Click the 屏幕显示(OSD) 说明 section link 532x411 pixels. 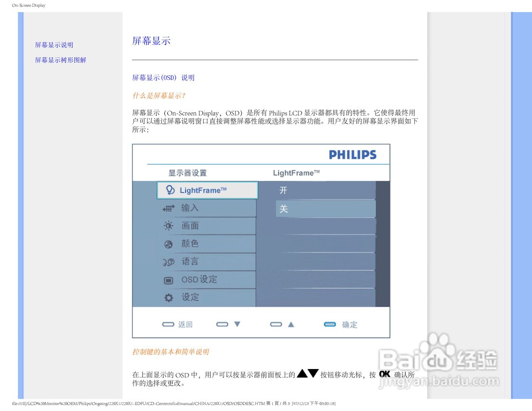click(x=163, y=78)
